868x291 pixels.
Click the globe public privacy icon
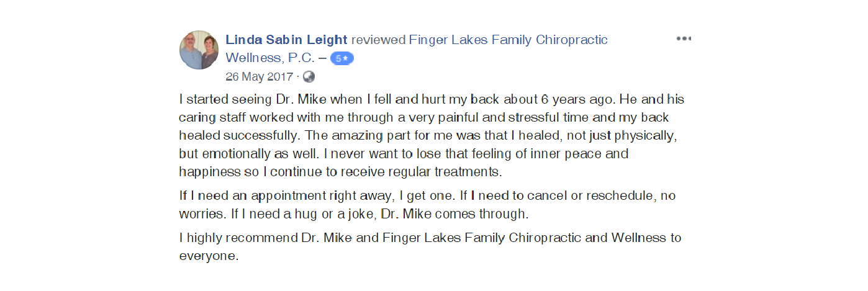click(309, 77)
